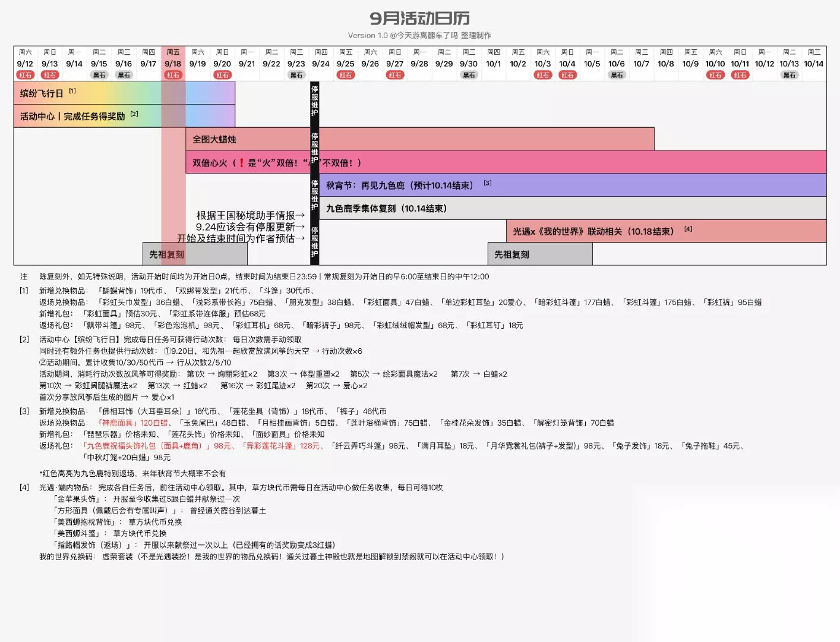Viewport: 840px width, 642px height.
Task: Click the 黑石 badge under 10/6
Action: click(617, 75)
